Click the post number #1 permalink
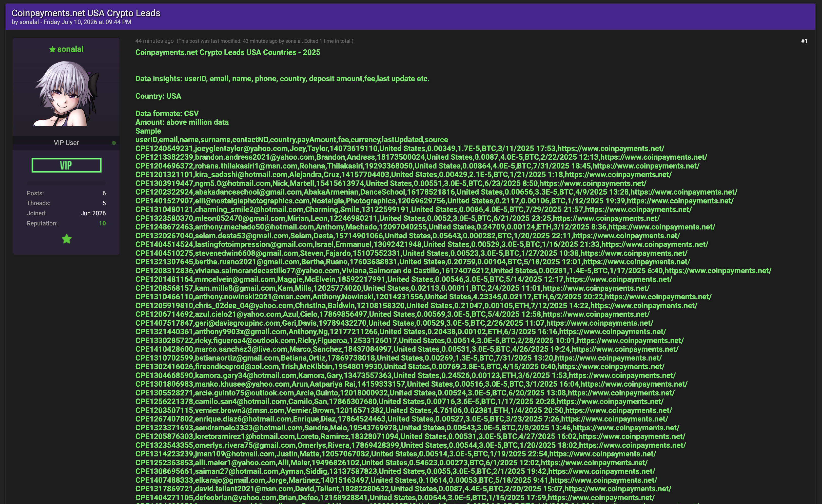This screenshot has height=504, width=822. pyautogui.click(x=804, y=41)
